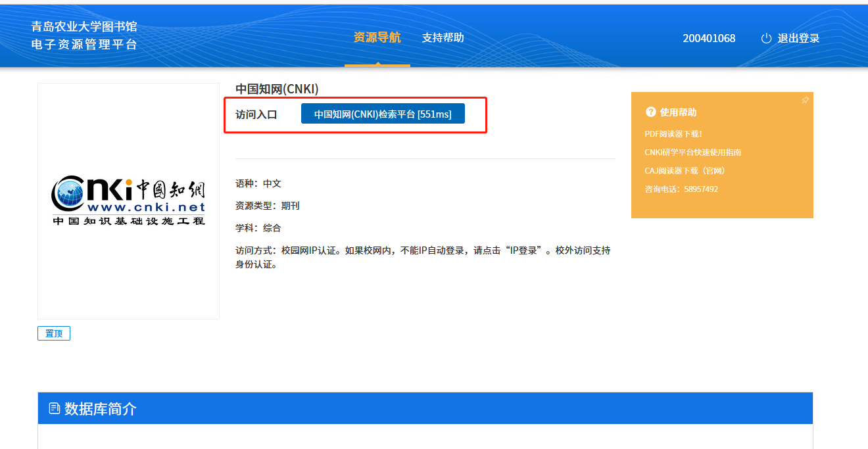The image size is (868, 449).
Task: Click the 中国知网(CNKI) heading
Action: tap(277, 89)
